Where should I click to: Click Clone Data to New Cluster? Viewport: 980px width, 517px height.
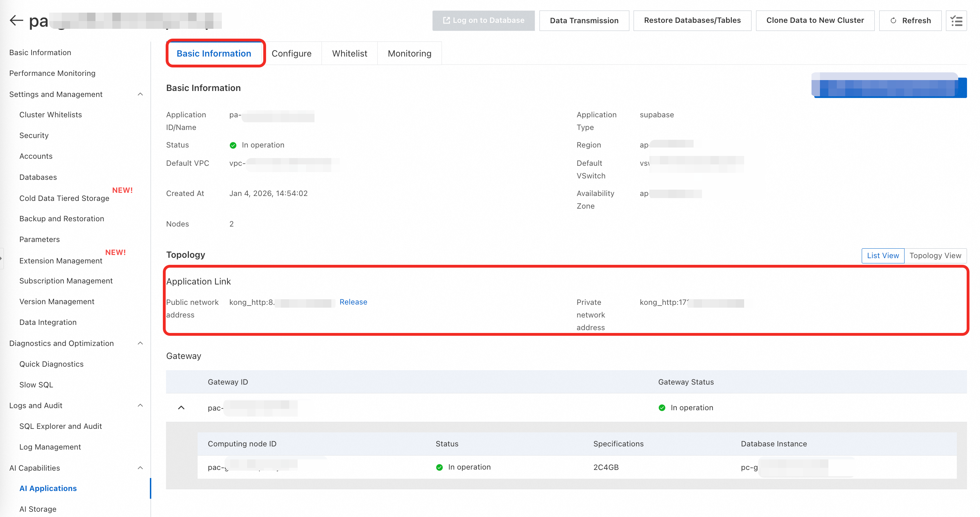[x=815, y=21]
